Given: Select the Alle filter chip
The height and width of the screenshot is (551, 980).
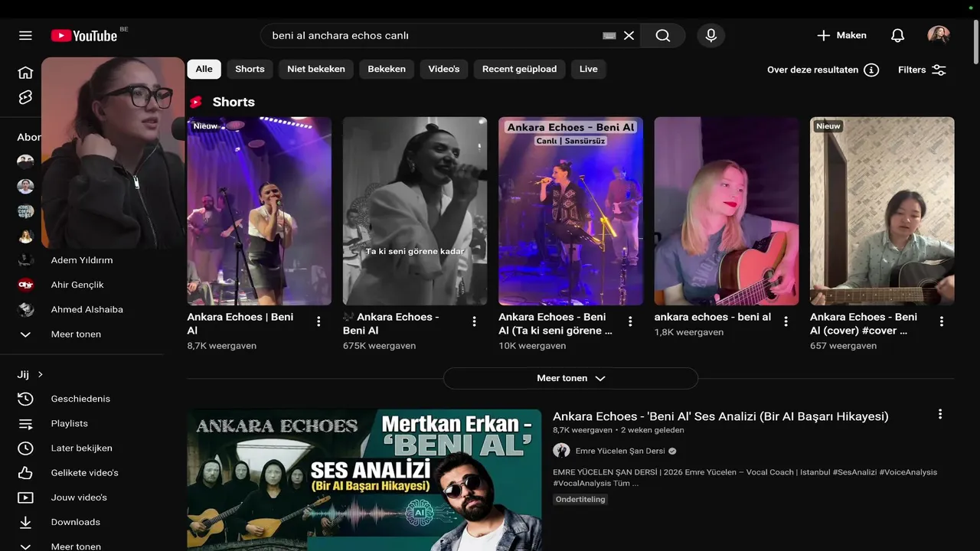Looking at the screenshot, I should pyautogui.click(x=204, y=69).
